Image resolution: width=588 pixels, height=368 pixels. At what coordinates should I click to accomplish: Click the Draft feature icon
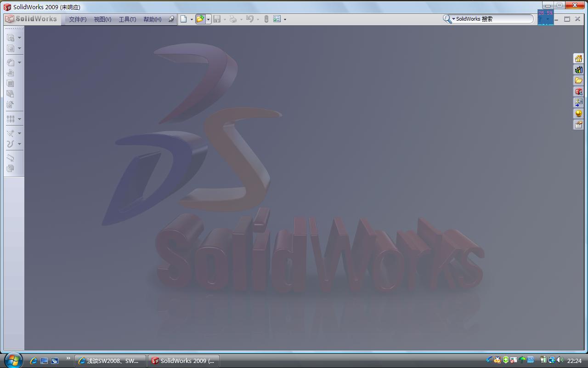[x=11, y=94]
